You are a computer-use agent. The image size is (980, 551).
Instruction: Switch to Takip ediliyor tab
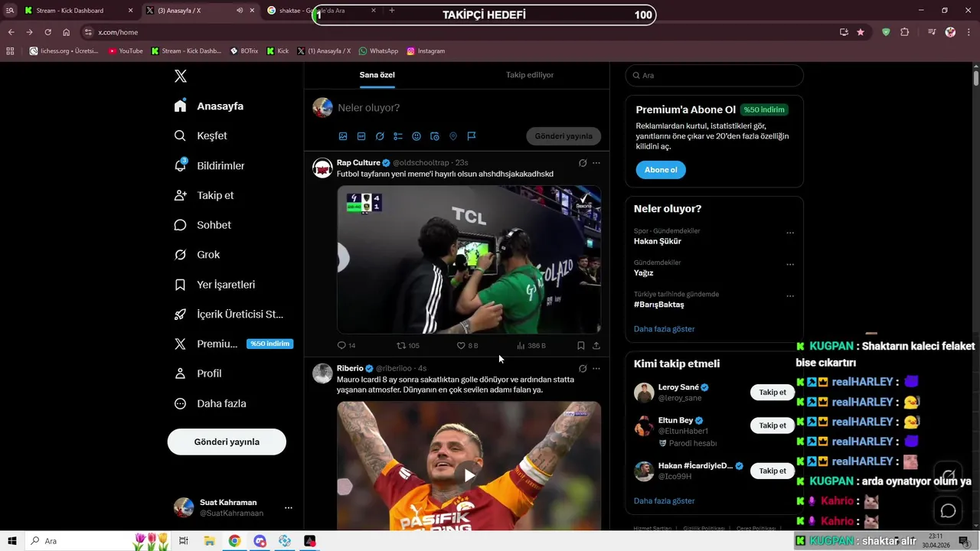[530, 75]
